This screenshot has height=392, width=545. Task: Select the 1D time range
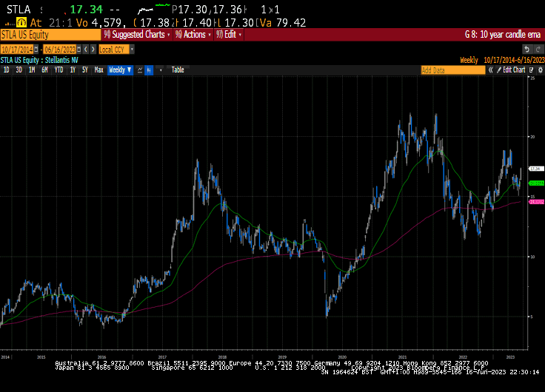[x=6, y=70]
